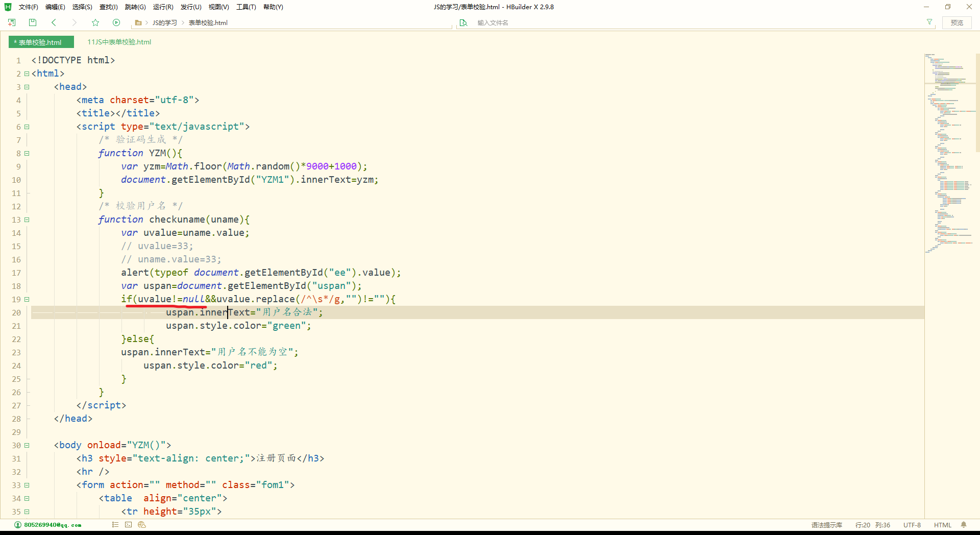
Task: Click the code minimap overview
Action: (x=949, y=153)
